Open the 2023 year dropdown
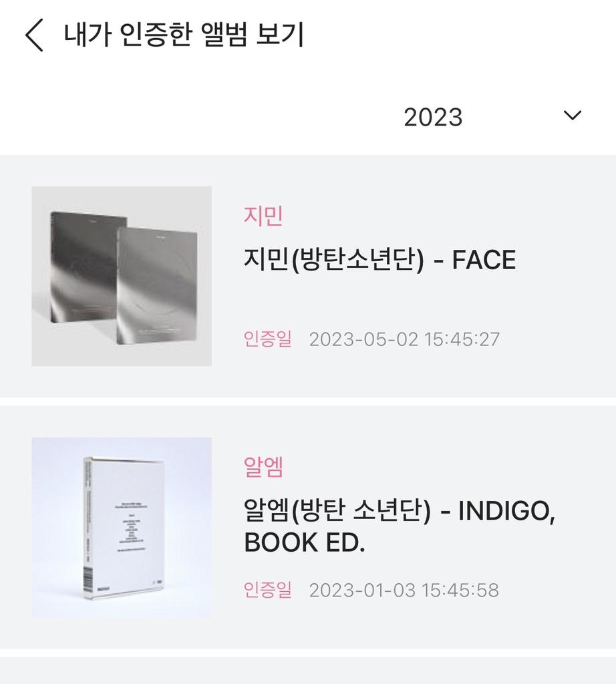Image resolution: width=616 pixels, height=684 pixels. [492, 117]
